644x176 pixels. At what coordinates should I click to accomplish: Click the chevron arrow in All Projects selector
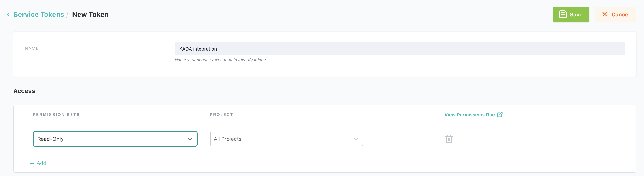[x=355, y=139]
